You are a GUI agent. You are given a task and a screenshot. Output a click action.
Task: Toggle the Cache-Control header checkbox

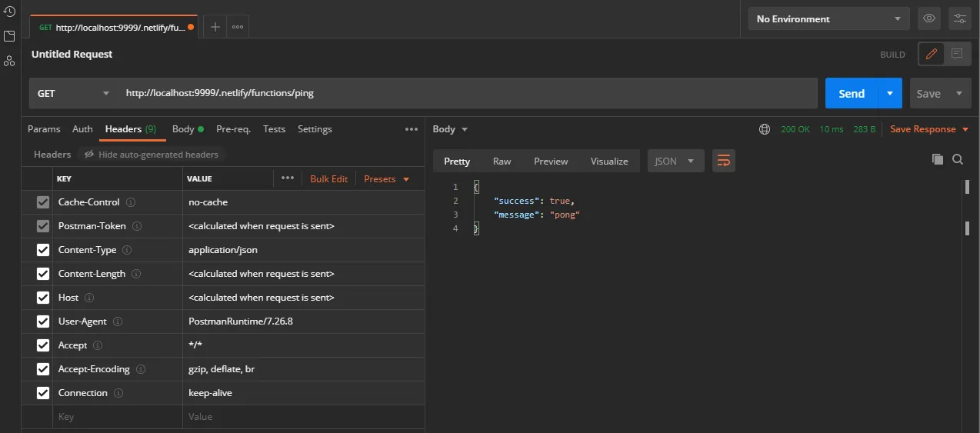(43, 202)
